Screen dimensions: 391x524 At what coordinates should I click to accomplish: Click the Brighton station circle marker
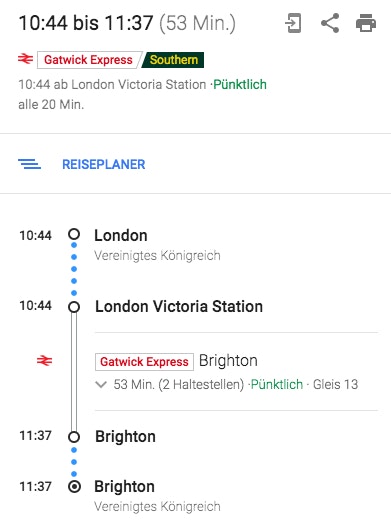74,437
